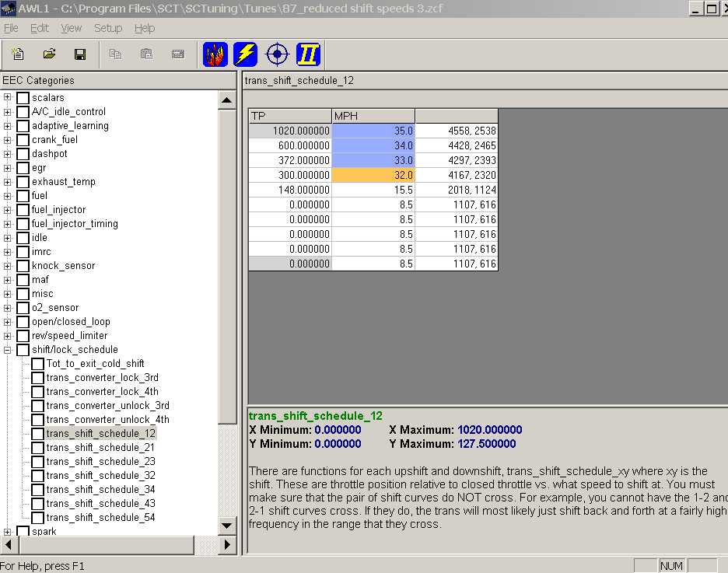
Task: Click the Open folder toolbar icon
Action: click(49, 54)
